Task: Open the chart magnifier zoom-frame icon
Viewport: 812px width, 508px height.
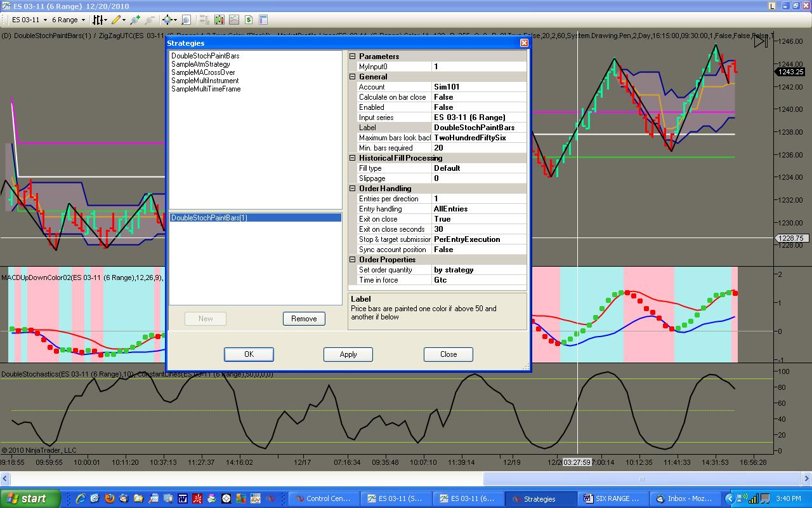Action: [x=186, y=20]
